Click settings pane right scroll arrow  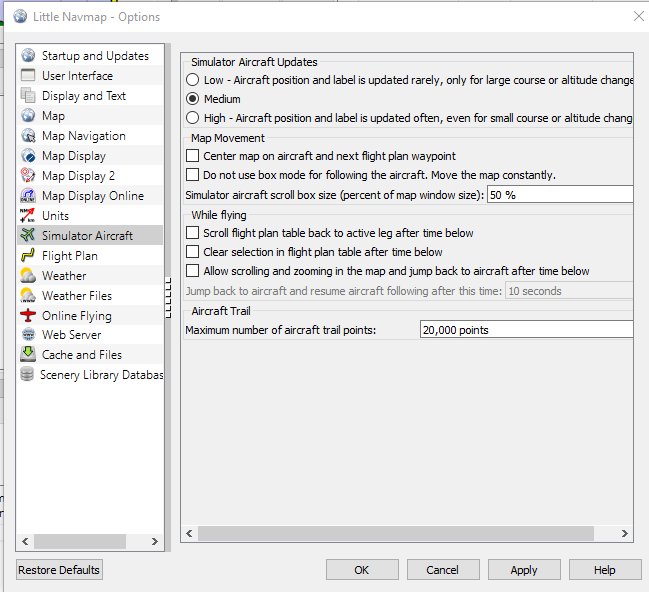pos(625,533)
